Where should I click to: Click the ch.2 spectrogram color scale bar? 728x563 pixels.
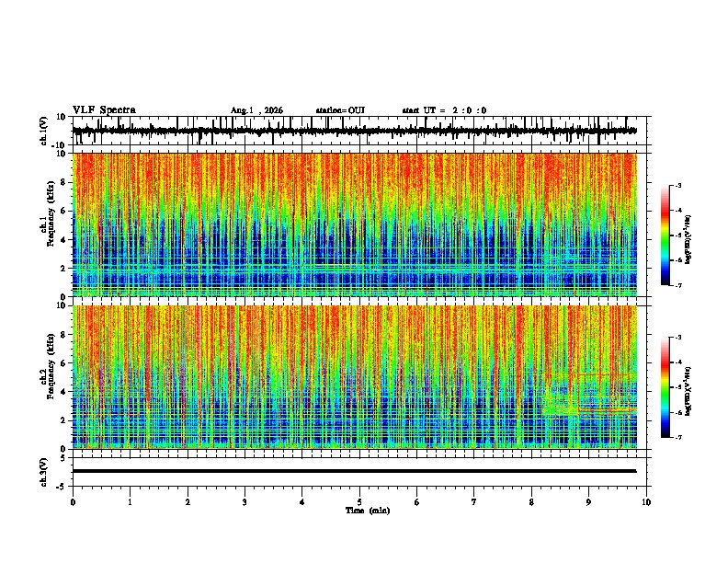tap(665, 387)
